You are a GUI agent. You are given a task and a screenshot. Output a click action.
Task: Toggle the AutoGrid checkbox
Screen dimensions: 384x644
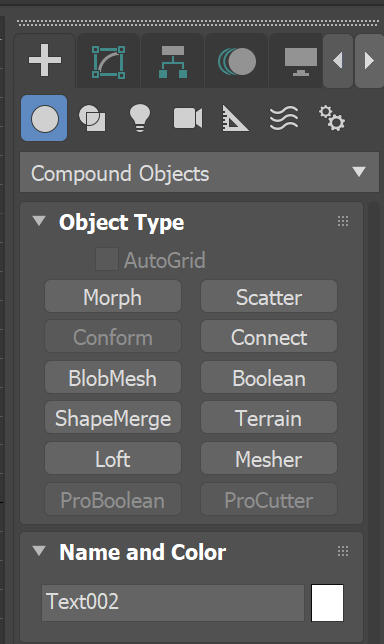click(x=107, y=259)
